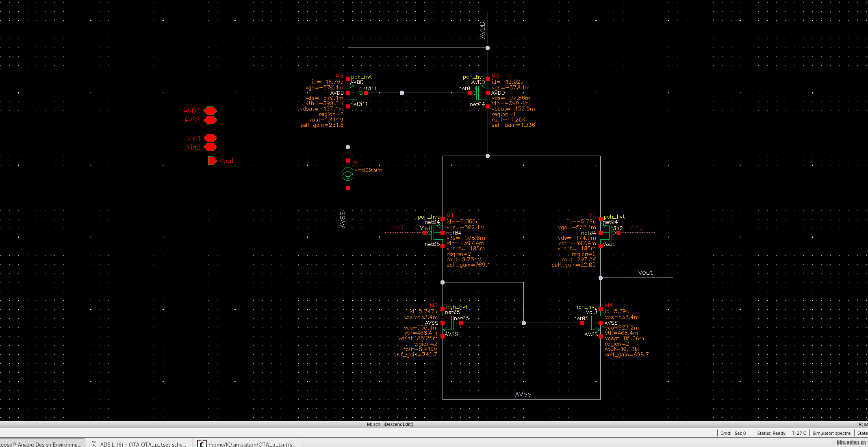Select the AVSS pin symbol

point(210,120)
